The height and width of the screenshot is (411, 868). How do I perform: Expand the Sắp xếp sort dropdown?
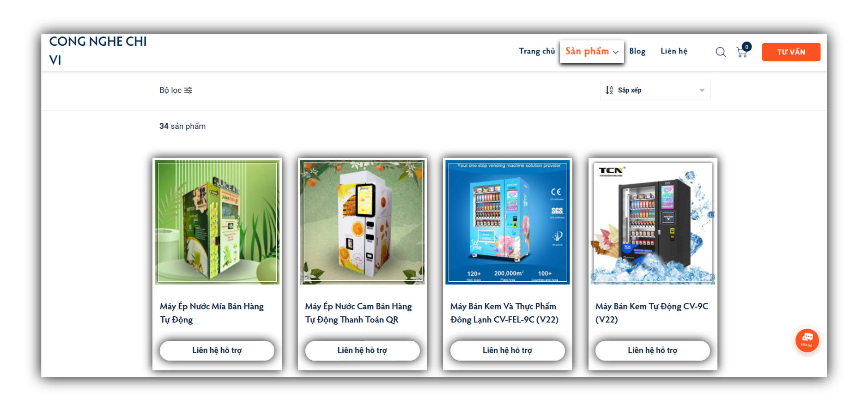pos(655,91)
